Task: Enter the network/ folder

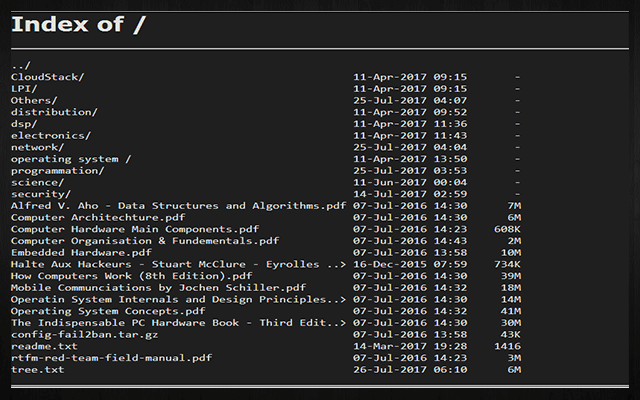Action: [x=37, y=147]
